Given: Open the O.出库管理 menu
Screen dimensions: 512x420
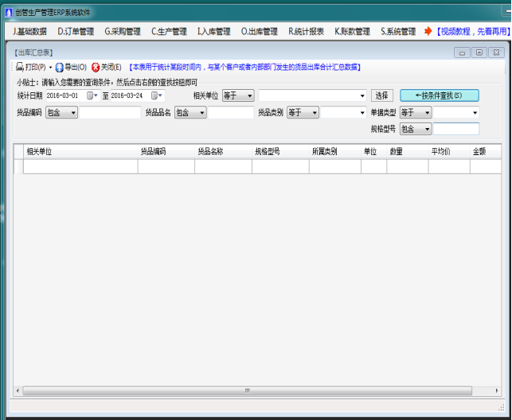Looking at the screenshot, I should pyautogui.click(x=260, y=32).
